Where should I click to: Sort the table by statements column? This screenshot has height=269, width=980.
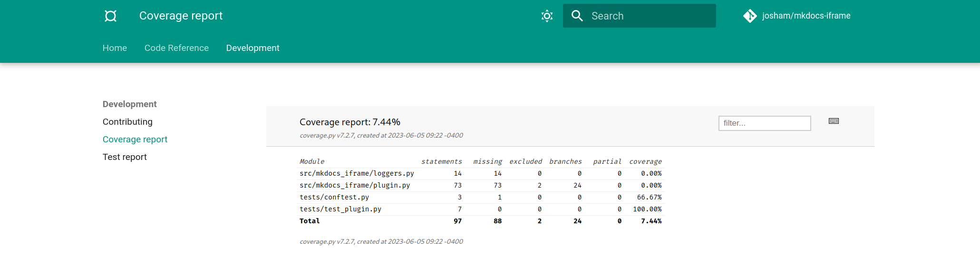click(441, 162)
